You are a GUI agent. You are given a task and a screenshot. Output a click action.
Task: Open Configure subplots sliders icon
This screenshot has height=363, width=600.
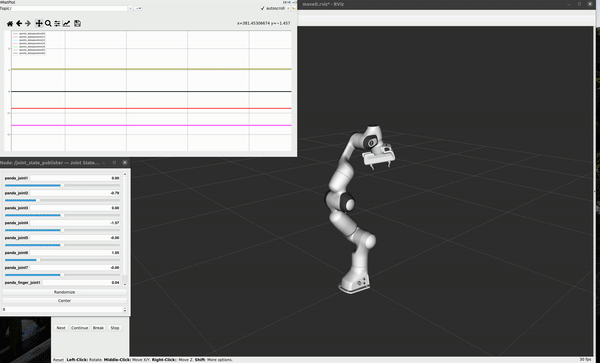(57, 24)
